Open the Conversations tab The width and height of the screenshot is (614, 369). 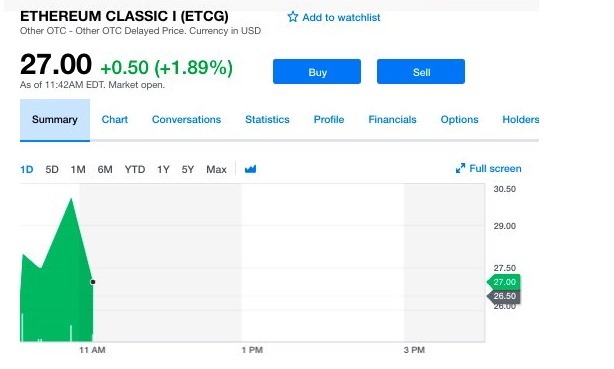click(x=186, y=119)
